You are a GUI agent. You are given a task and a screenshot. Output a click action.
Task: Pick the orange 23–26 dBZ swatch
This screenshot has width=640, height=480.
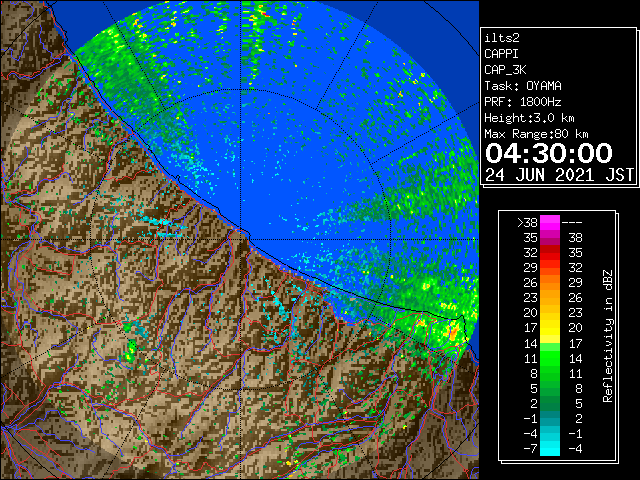point(550,298)
